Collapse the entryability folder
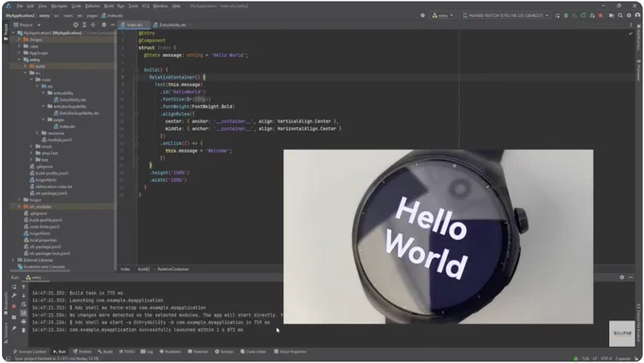Screen dimensions: 644x363 point(44,93)
